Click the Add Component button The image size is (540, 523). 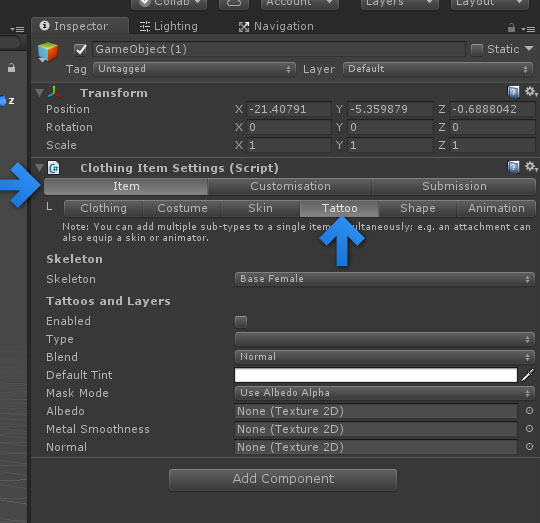tap(283, 479)
